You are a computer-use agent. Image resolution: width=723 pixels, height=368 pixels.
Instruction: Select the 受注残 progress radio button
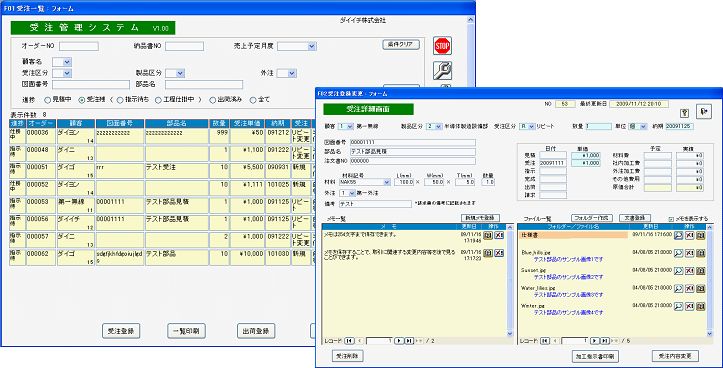(x=82, y=100)
